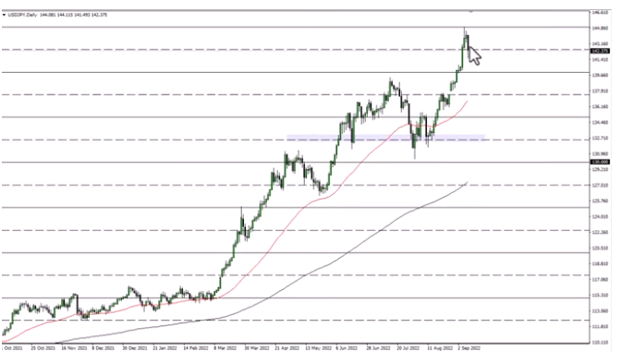Click the 20 Jul 2022 date label
621x364 pixels.
pos(408,348)
